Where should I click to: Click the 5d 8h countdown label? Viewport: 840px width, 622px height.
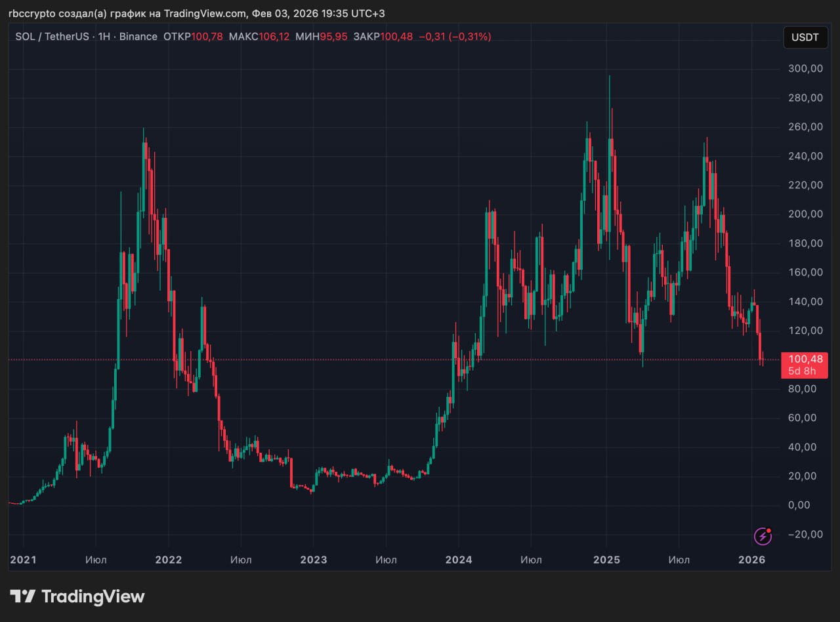[804, 371]
